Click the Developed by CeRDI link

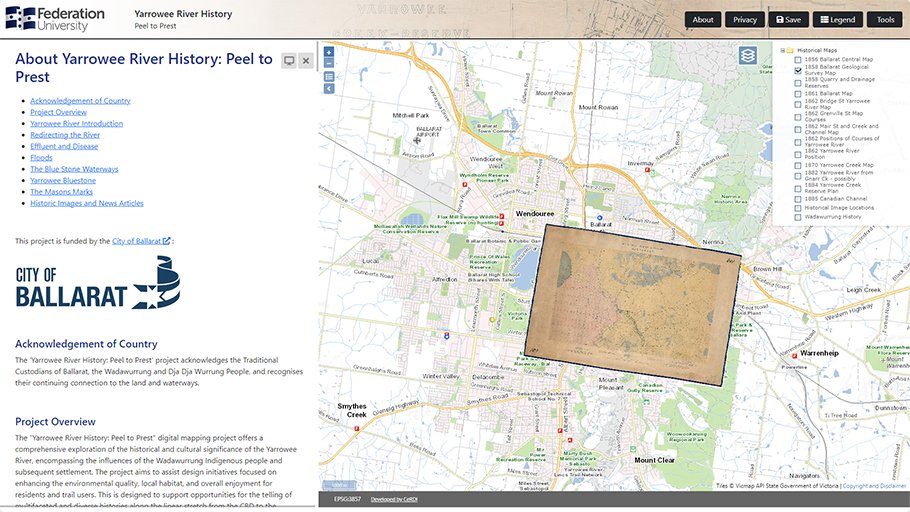394,499
